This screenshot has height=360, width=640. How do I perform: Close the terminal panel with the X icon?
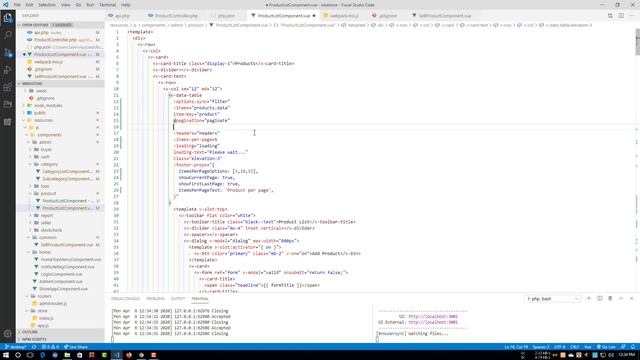pyautogui.click(x=632, y=298)
